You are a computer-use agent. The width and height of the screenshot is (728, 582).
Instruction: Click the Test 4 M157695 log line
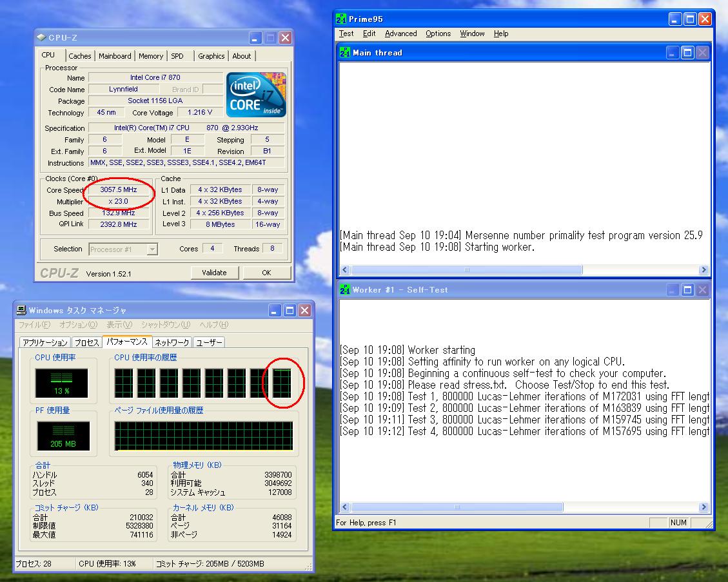(525, 431)
